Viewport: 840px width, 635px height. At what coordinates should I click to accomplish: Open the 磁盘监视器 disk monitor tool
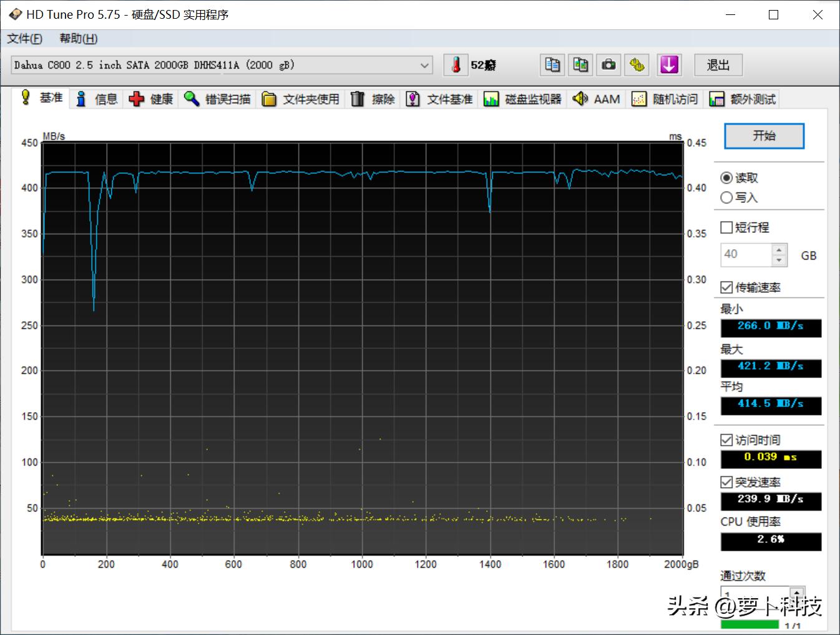coord(524,99)
